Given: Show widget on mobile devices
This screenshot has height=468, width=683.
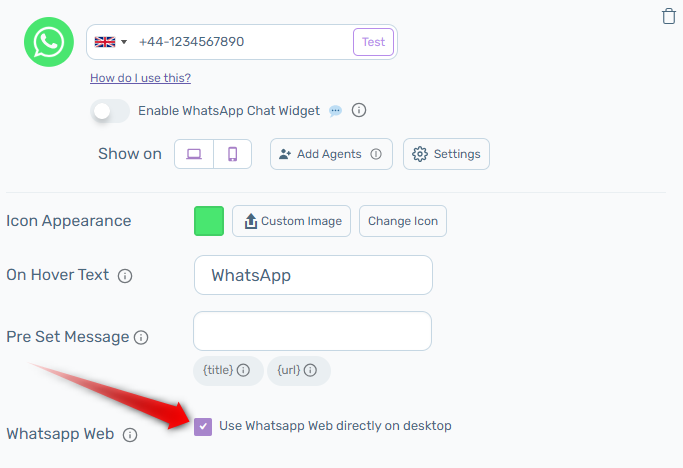Looking at the screenshot, I should click(232, 154).
